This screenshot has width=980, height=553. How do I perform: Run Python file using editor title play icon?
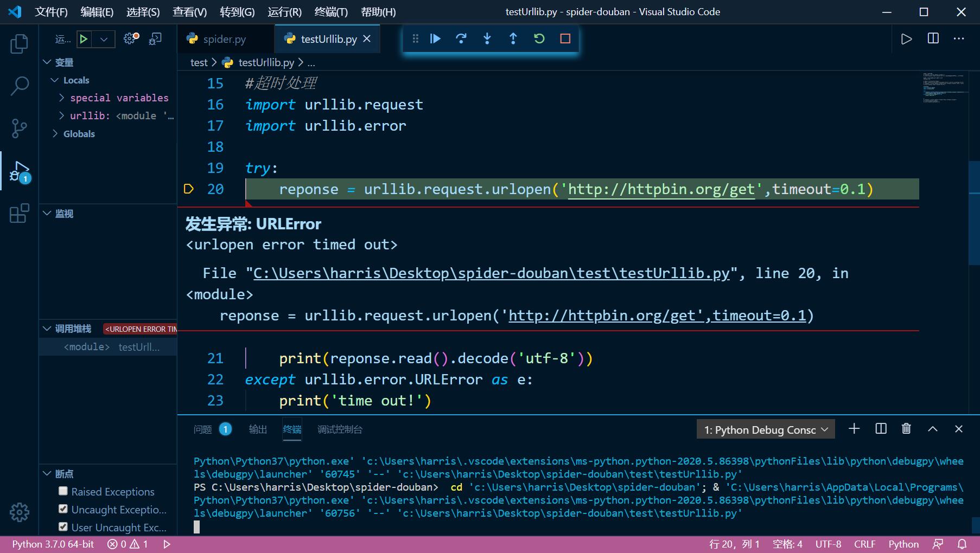[906, 39]
